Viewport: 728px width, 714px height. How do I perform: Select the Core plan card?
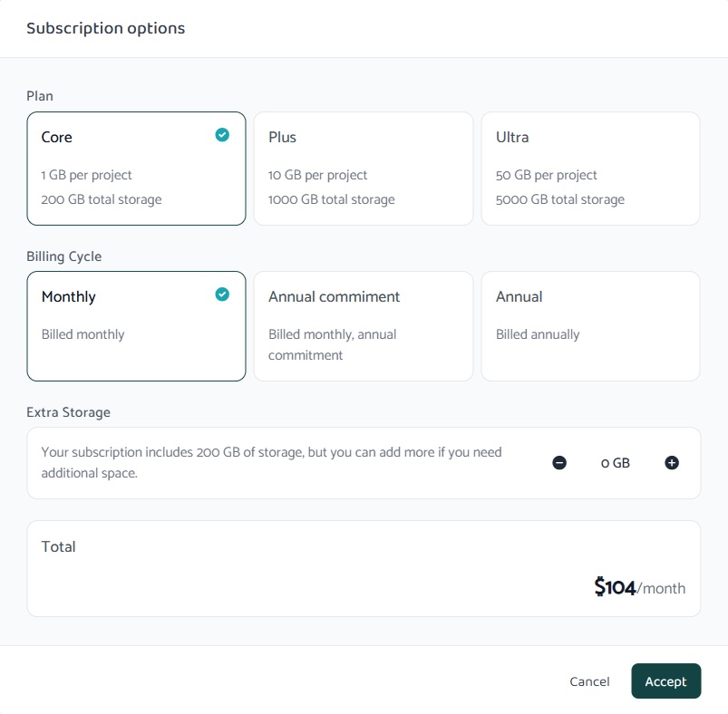pyautogui.click(x=136, y=169)
